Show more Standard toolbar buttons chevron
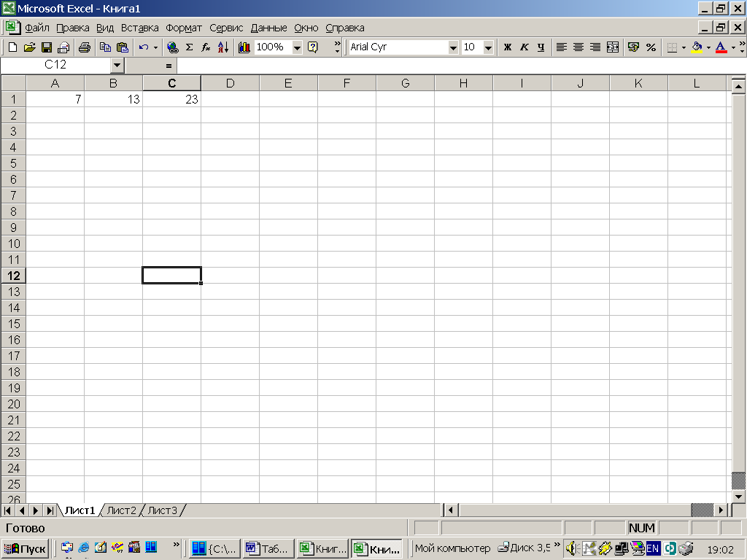Viewport: 747px width, 560px height. point(337,47)
